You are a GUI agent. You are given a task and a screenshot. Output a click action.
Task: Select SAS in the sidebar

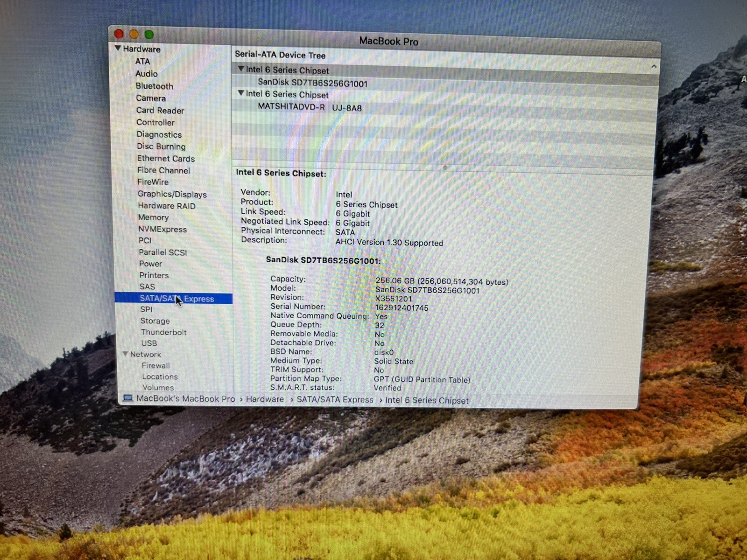click(147, 287)
